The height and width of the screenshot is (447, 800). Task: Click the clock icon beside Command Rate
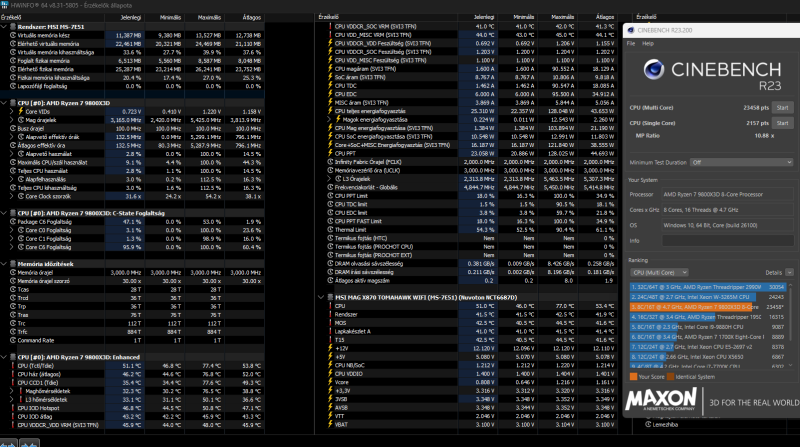pyautogui.click(x=13, y=340)
